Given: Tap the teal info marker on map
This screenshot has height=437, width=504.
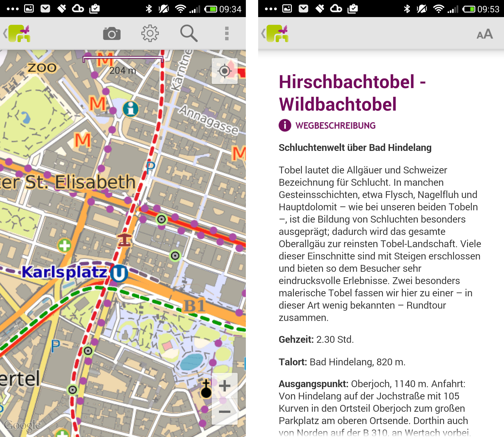Looking at the screenshot, I should click(130, 109).
